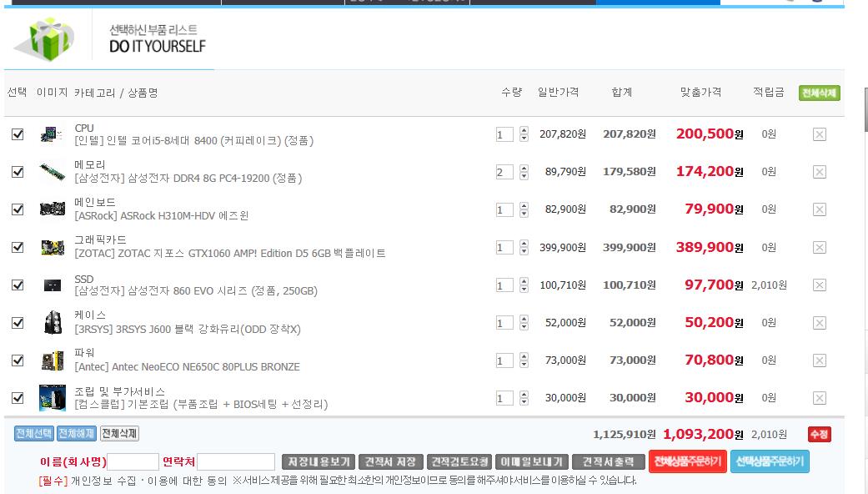Uncheck the 메인보드 row checkbox
Screen dimensions: 868x494
(x=18, y=210)
